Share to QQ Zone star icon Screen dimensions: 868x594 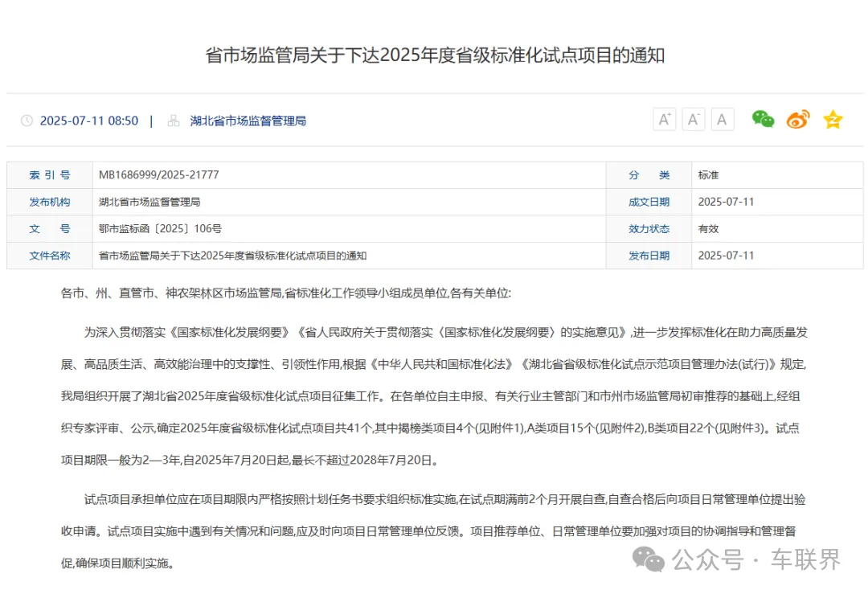(x=833, y=120)
